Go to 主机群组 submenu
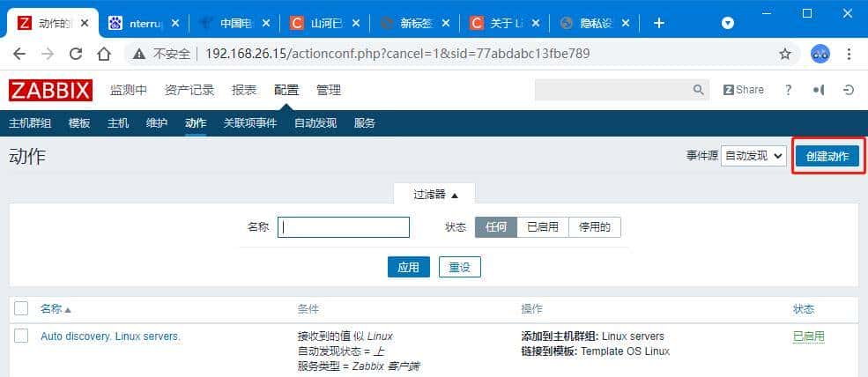 click(x=30, y=123)
